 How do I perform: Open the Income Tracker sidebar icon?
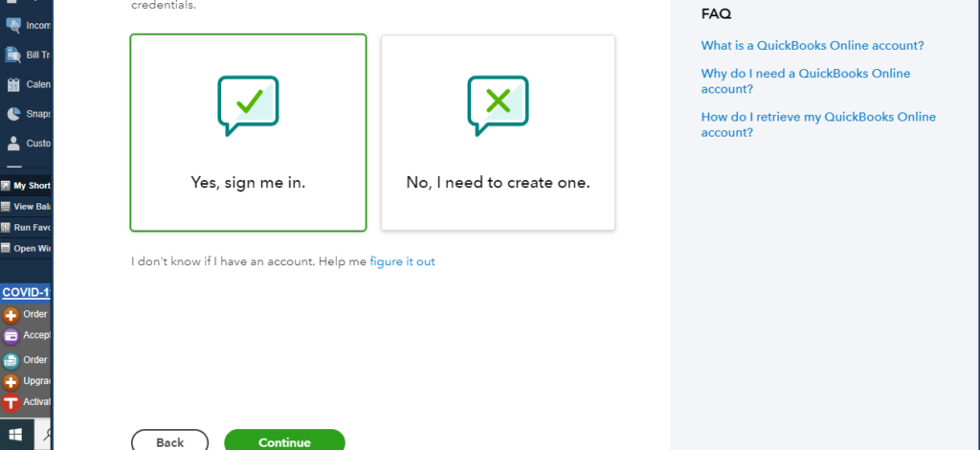click(x=13, y=26)
